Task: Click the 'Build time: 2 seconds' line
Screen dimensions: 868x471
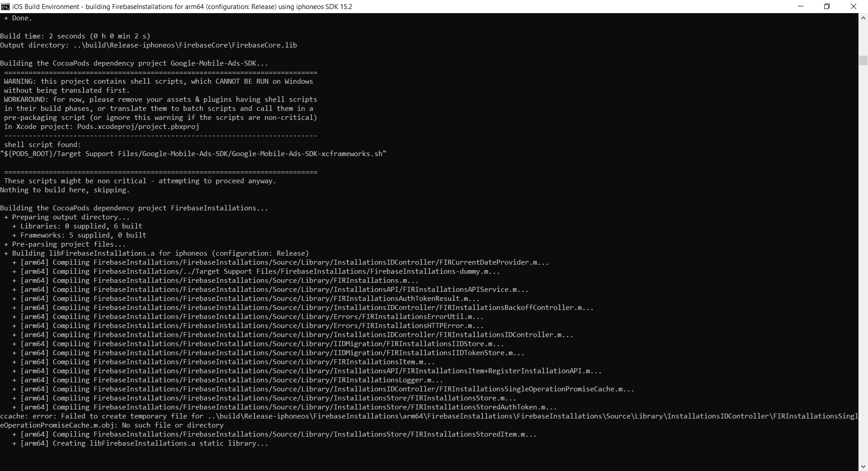Action: pyautogui.click(x=75, y=36)
